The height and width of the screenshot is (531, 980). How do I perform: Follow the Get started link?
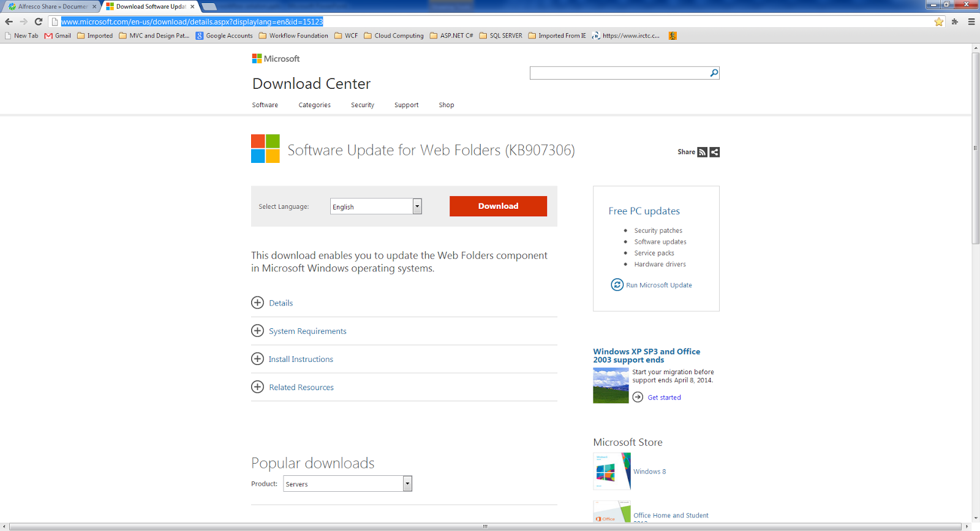[664, 397]
